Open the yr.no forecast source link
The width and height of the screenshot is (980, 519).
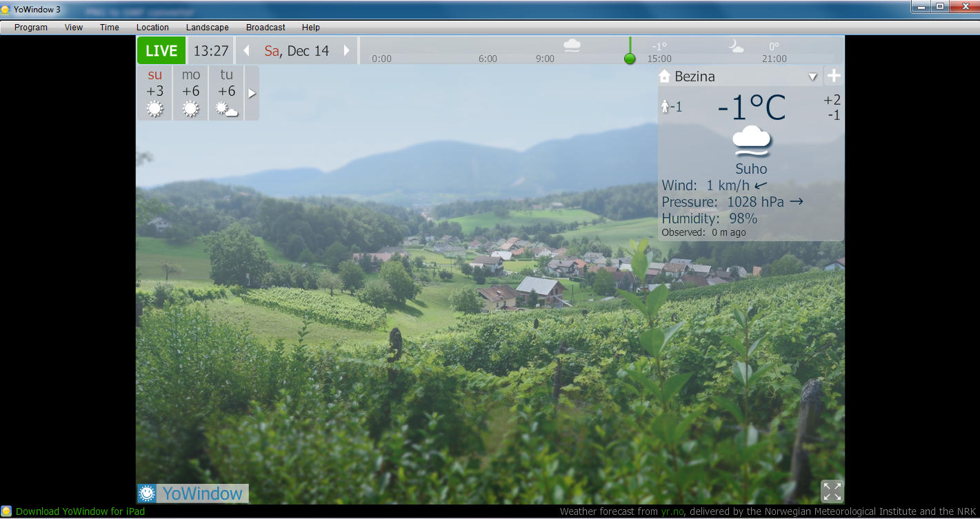672,511
